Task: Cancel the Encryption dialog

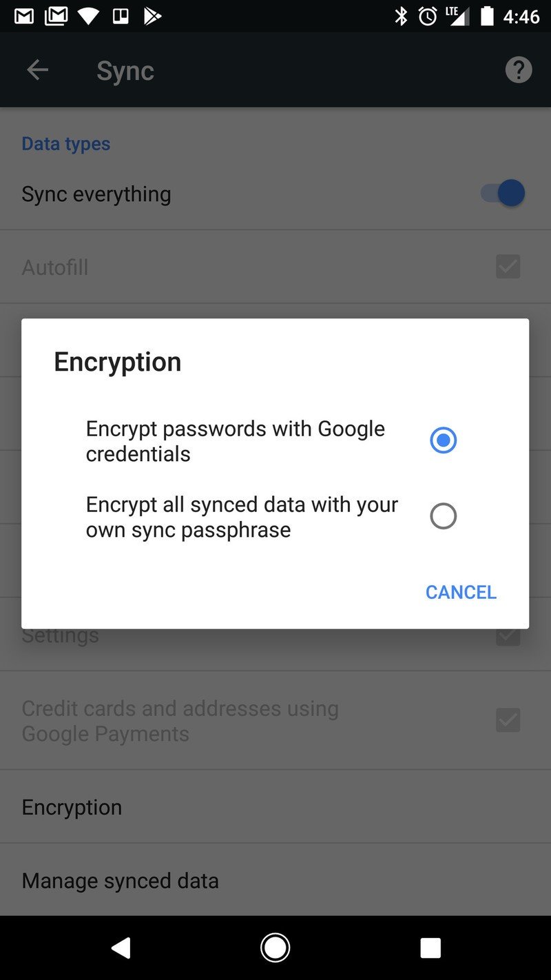Action: pyautogui.click(x=461, y=592)
